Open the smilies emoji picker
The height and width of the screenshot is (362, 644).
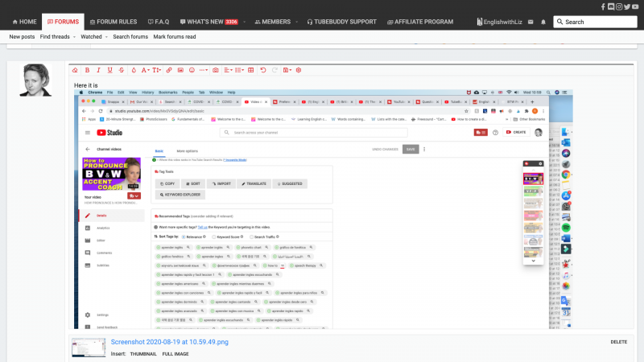pyautogui.click(x=192, y=71)
